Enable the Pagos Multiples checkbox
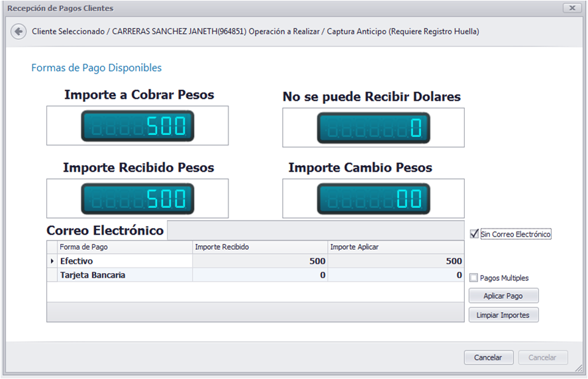 point(473,278)
